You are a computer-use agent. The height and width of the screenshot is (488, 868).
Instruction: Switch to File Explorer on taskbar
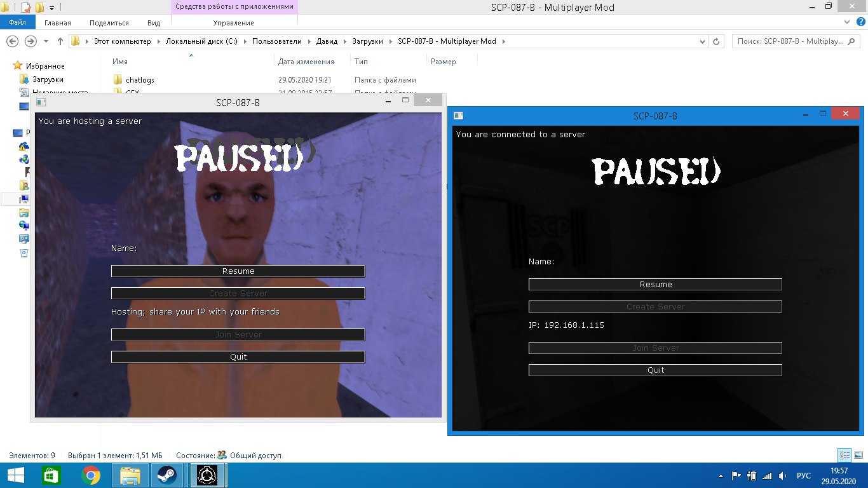(130, 475)
